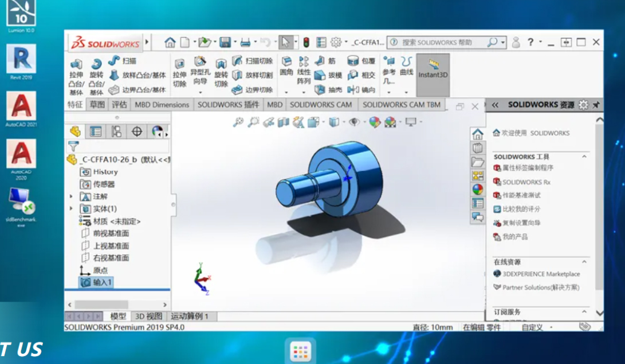625x364 pixels.
Task: Collapse the SOLIDWORKS 工具 section
Action: pyautogui.click(x=584, y=156)
